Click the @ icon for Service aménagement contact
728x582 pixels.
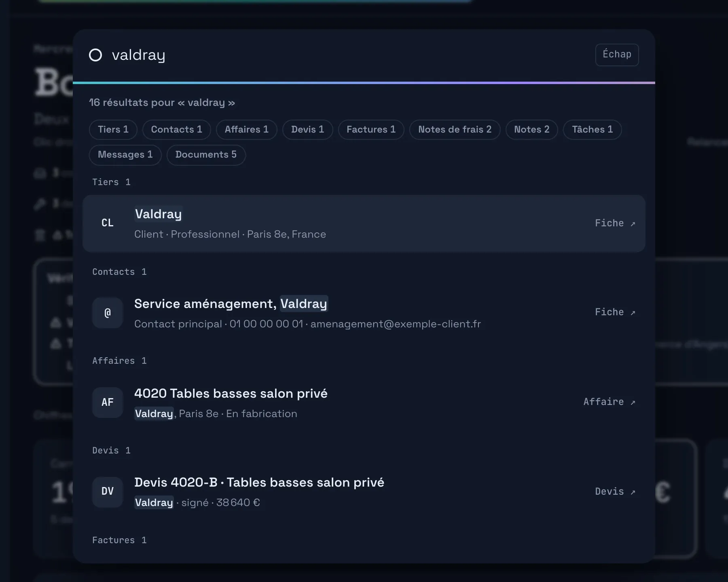pos(108,313)
